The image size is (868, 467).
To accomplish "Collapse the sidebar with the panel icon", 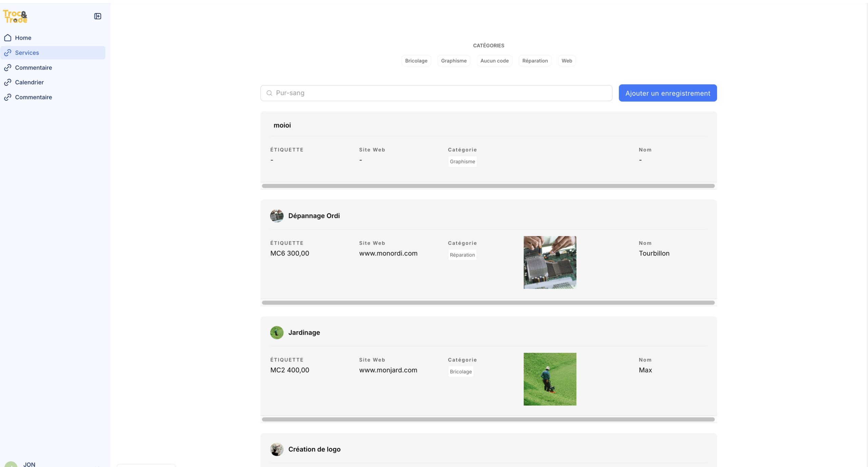I will click(x=98, y=16).
